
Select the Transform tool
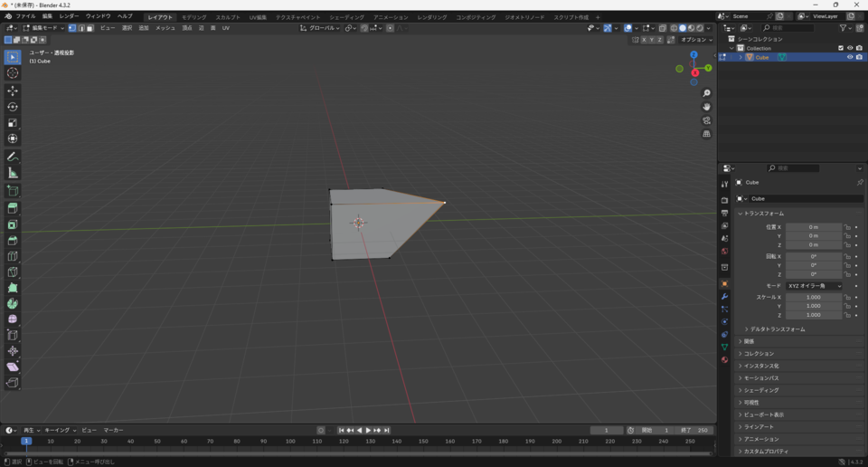[x=13, y=138]
